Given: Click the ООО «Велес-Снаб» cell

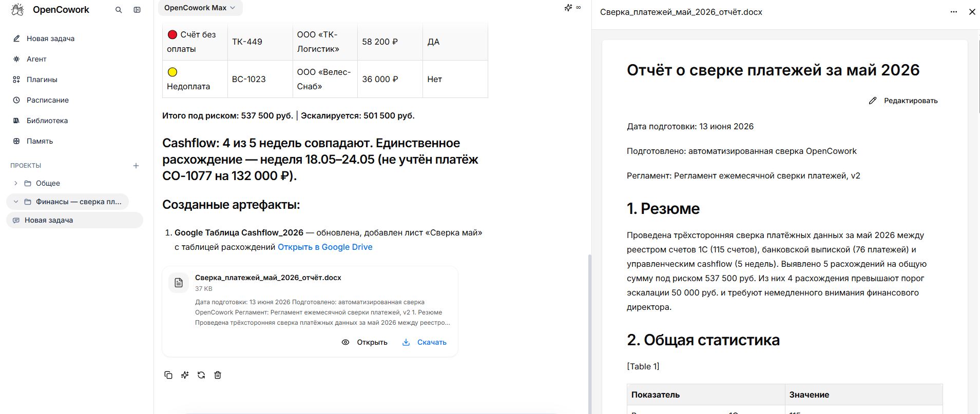Looking at the screenshot, I should pyautogui.click(x=325, y=79).
